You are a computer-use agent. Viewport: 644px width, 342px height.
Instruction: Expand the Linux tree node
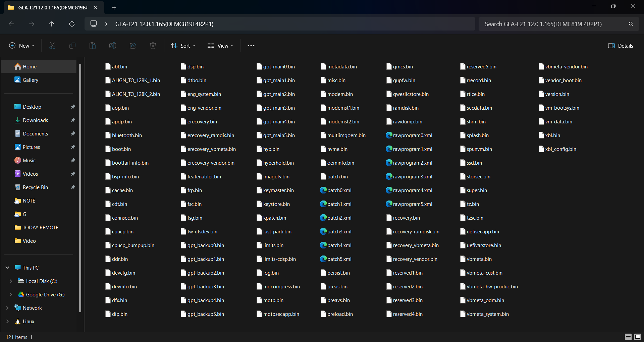click(x=7, y=321)
